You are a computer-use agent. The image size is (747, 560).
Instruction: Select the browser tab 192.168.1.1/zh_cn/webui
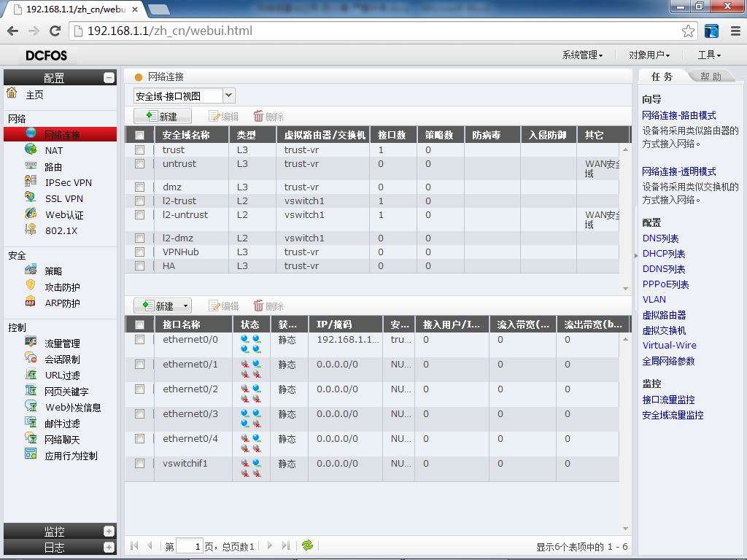tap(76, 9)
